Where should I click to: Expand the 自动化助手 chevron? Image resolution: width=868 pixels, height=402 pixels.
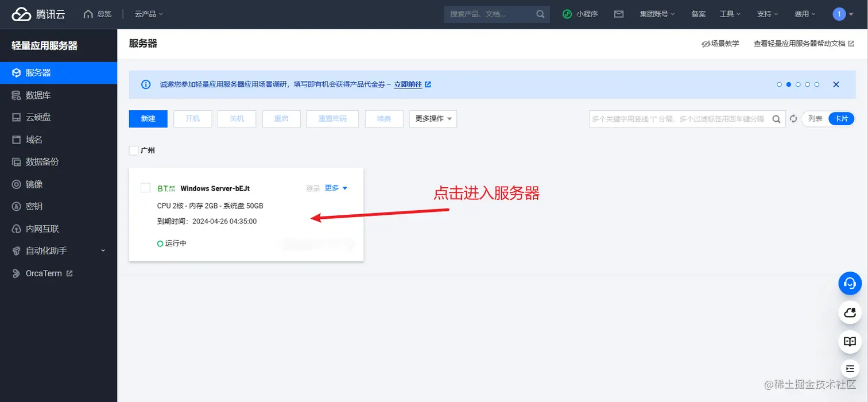(x=103, y=250)
